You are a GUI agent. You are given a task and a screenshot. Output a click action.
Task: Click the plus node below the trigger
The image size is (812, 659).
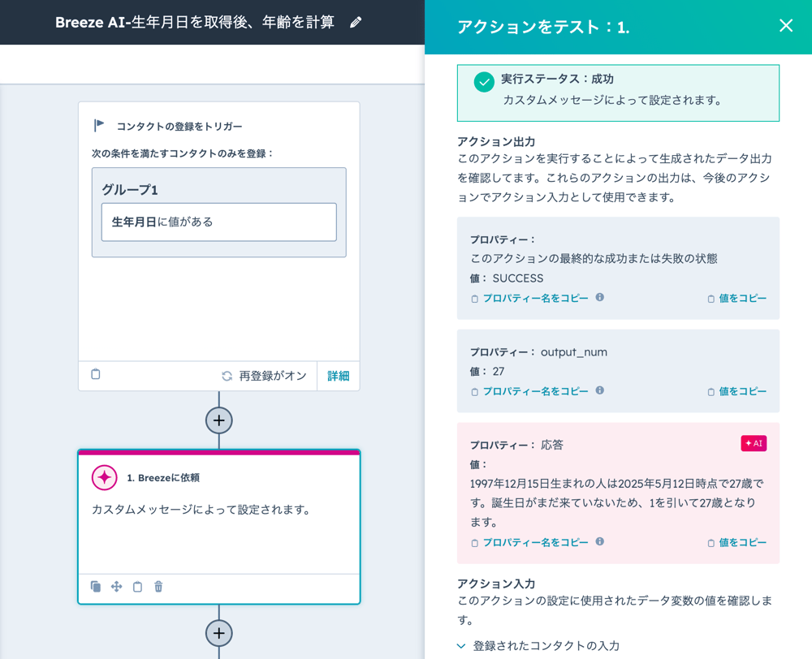(218, 420)
